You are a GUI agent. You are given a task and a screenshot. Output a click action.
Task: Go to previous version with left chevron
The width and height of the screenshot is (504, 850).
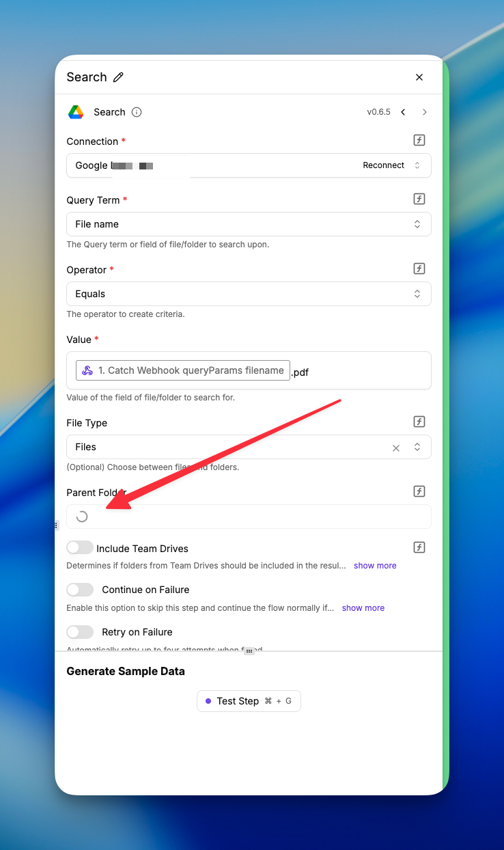point(403,112)
